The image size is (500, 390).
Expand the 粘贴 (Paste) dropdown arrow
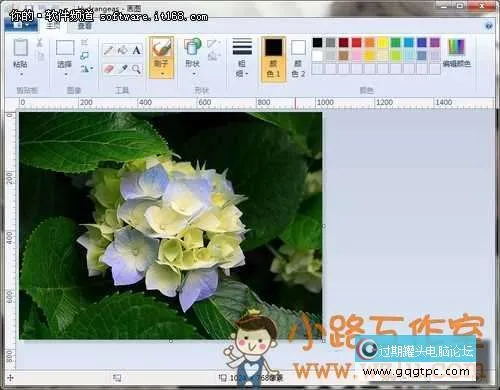21,74
